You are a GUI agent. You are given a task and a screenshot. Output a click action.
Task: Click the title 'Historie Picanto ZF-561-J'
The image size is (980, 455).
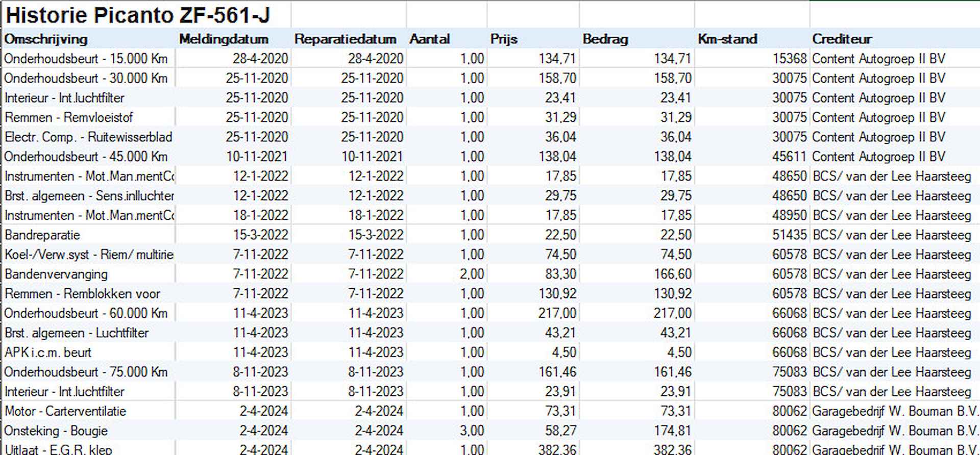coord(137,15)
